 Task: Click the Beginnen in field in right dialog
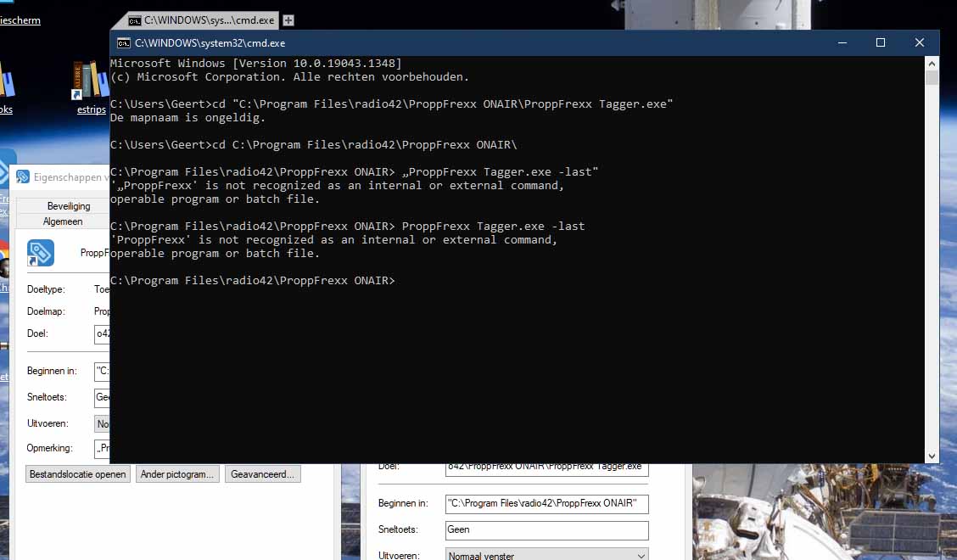click(547, 504)
